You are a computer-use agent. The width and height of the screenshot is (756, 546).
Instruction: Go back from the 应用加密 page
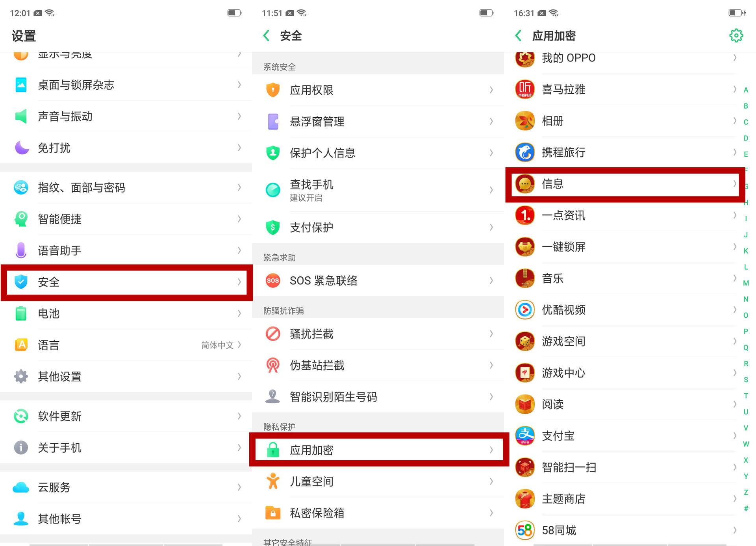pos(518,35)
